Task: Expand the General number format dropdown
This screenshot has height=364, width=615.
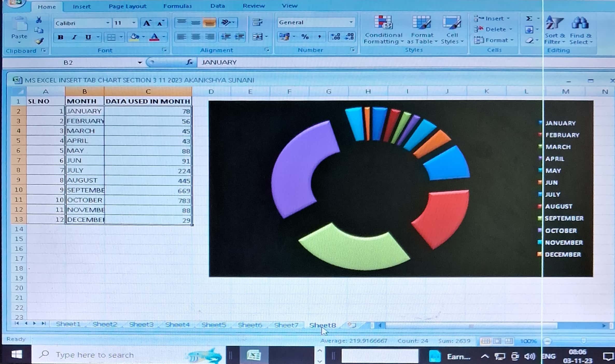Action: pyautogui.click(x=351, y=22)
